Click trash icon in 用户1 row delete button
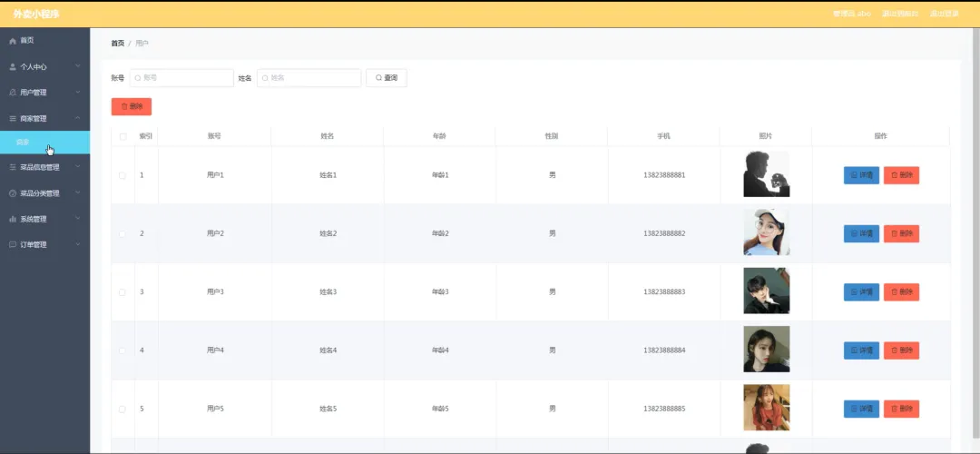The height and width of the screenshot is (454, 980). point(895,176)
